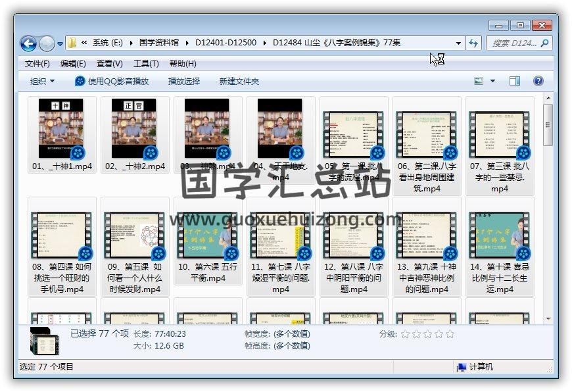Image resolution: width=572 pixels, height=392 pixels.
Task: Open the 工具(T) menu
Action: click(146, 64)
